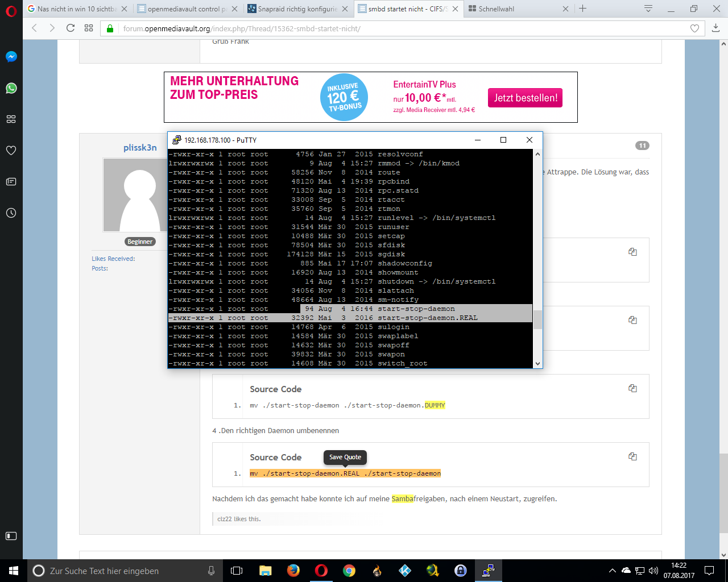Screen dimensions: 728x582
Task: Close the 'Snapraid richtig konfigurie' tab
Action: pos(345,9)
